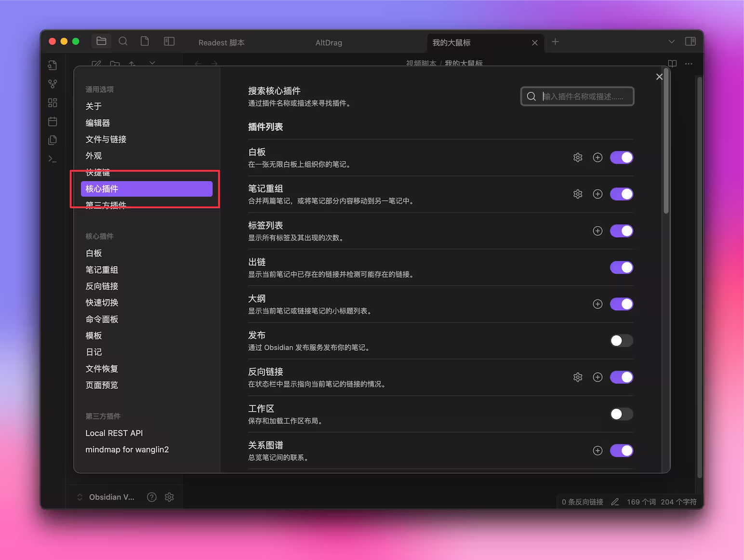Screen dimensions: 744x560
Task: Open canvas icon in left ribbon
Action: pyautogui.click(x=53, y=103)
